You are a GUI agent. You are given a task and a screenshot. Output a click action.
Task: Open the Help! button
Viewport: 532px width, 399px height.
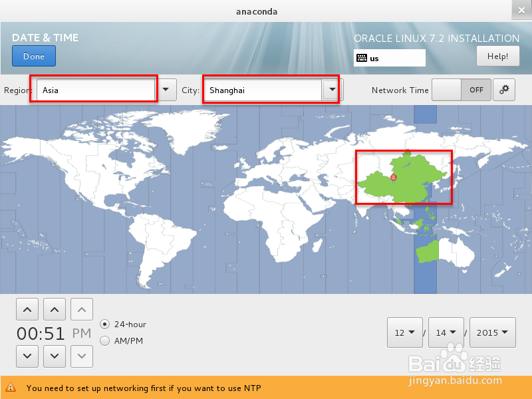(497, 56)
